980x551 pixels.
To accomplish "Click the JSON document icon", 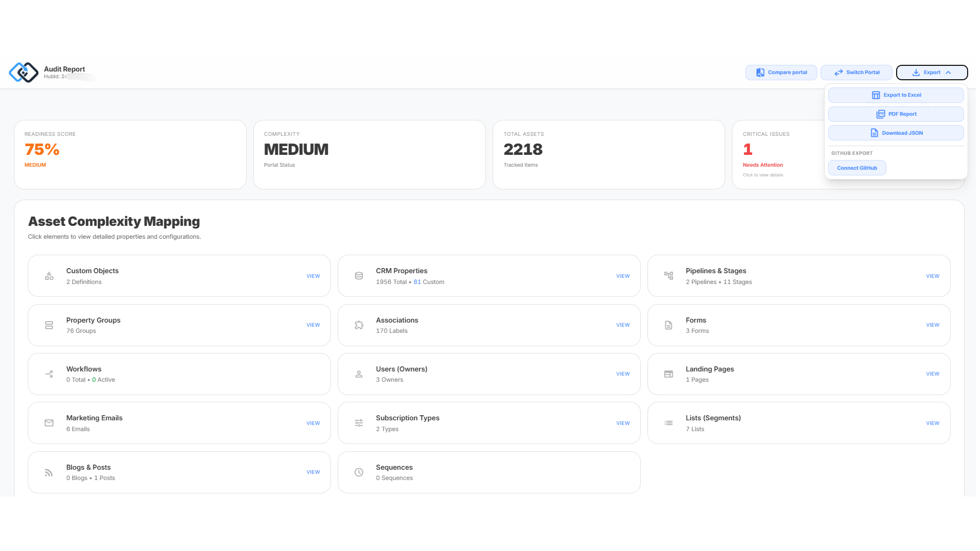I will [x=874, y=133].
